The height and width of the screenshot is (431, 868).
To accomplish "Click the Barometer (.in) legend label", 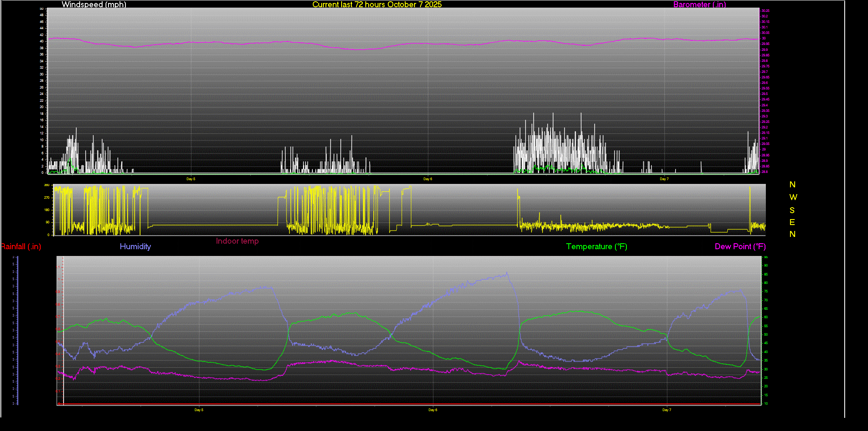I will [699, 5].
